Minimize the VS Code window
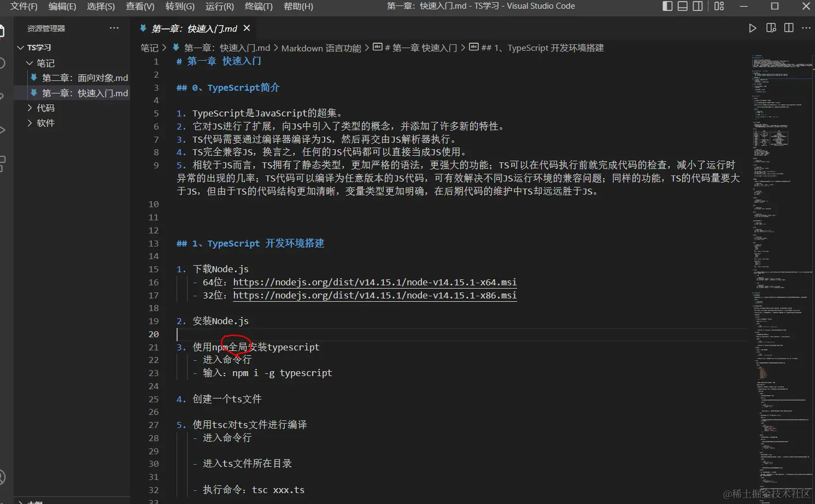815x504 pixels. [743, 6]
